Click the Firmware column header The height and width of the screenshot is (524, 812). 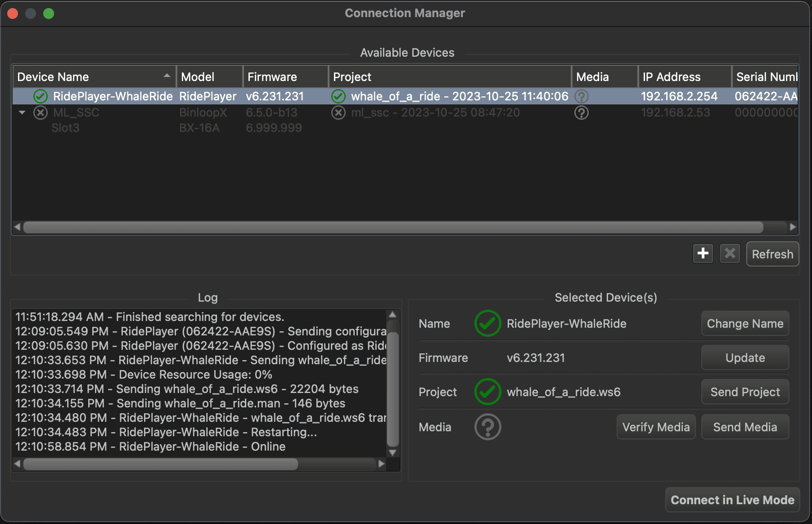pos(285,77)
